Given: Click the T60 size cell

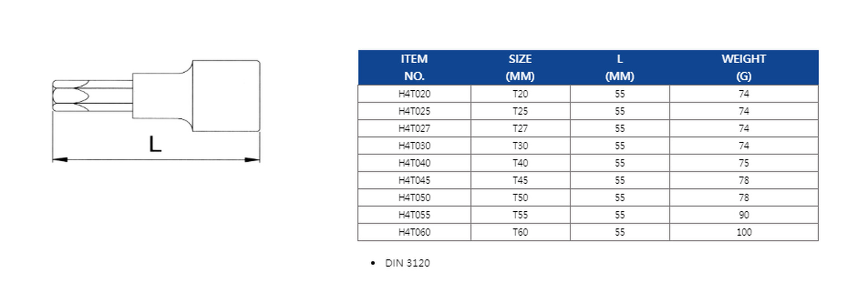Looking at the screenshot, I should (x=520, y=233).
